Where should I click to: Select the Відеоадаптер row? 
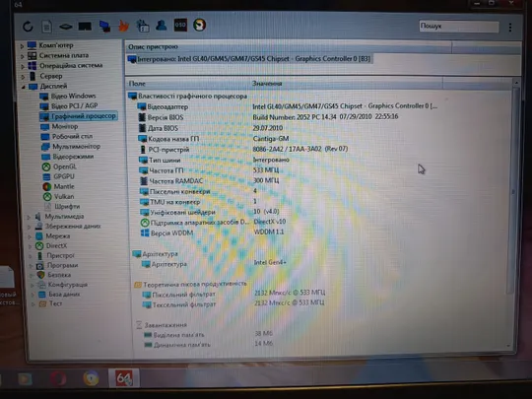pos(287,106)
